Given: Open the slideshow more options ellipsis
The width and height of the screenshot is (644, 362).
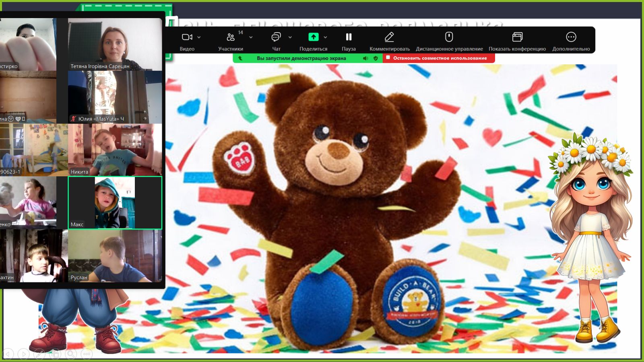Looking at the screenshot, I should tap(86, 354).
